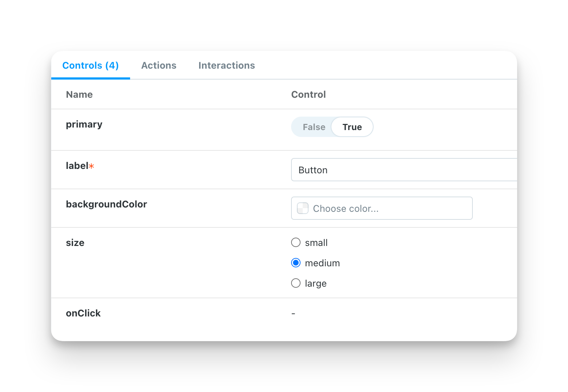The width and height of the screenshot is (568, 392).
Task: Click the Control column header
Action: [x=309, y=94]
